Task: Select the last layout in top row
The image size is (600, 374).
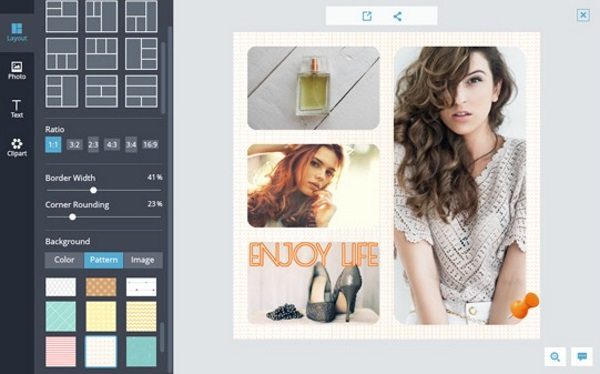Action: point(141,16)
